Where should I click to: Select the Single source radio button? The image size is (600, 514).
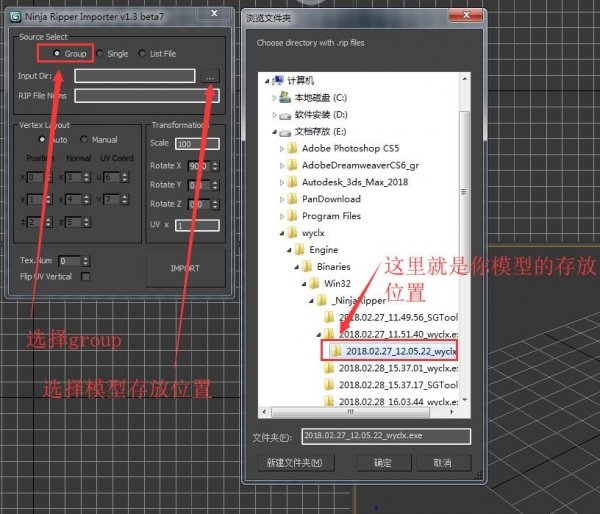pos(98,53)
